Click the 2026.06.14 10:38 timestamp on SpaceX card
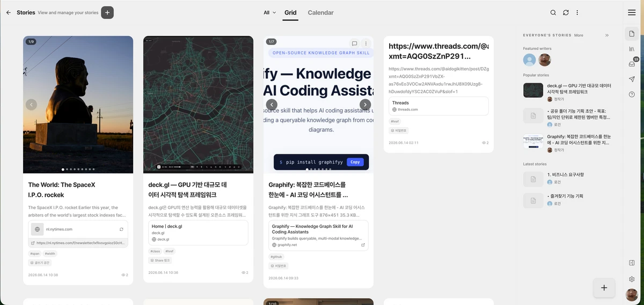The height and width of the screenshot is (305, 644). point(43,275)
